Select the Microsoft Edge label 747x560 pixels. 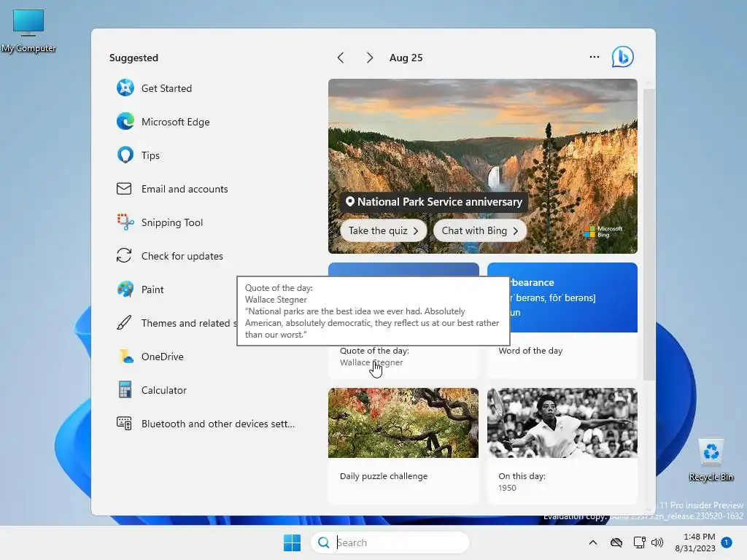coord(175,122)
